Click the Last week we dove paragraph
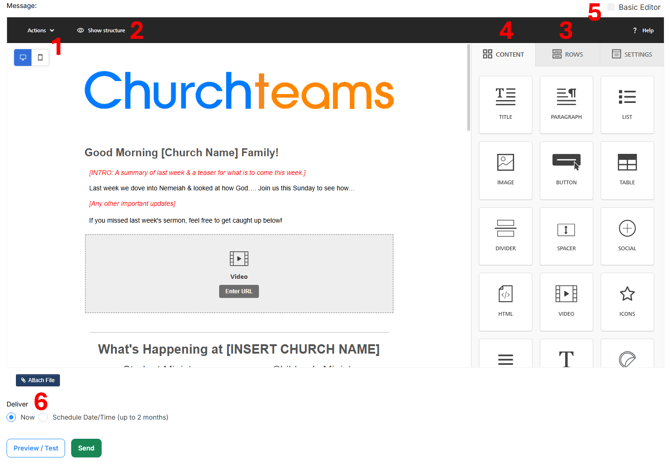670x464 pixels. click(x=221, y=188)
